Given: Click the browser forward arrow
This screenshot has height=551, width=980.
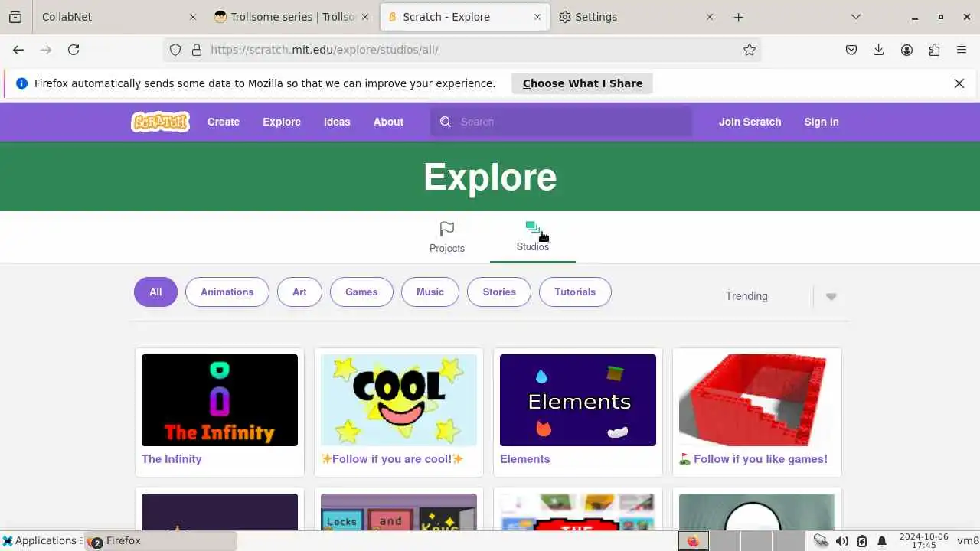Looking at the screenshot, I should click(46, 50).
